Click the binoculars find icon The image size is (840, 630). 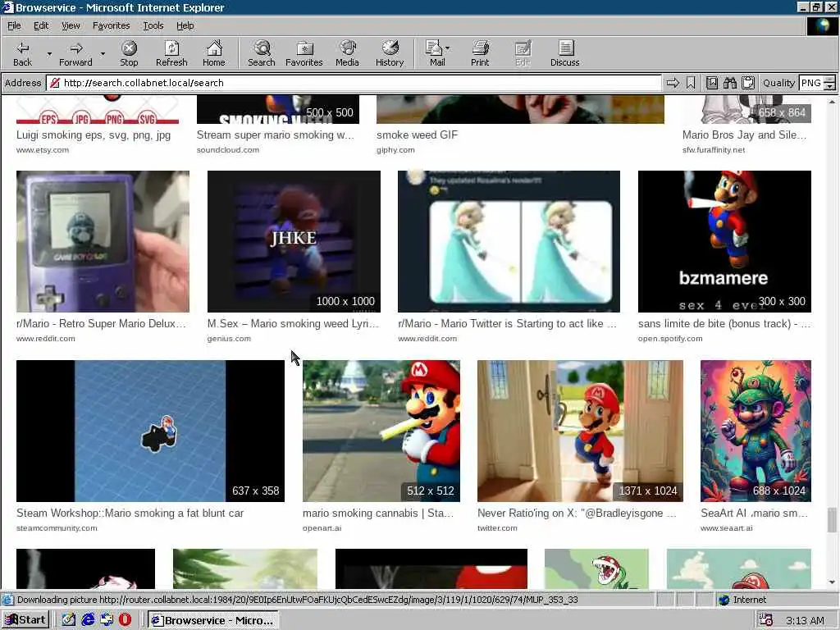click(x=729, y=83)
